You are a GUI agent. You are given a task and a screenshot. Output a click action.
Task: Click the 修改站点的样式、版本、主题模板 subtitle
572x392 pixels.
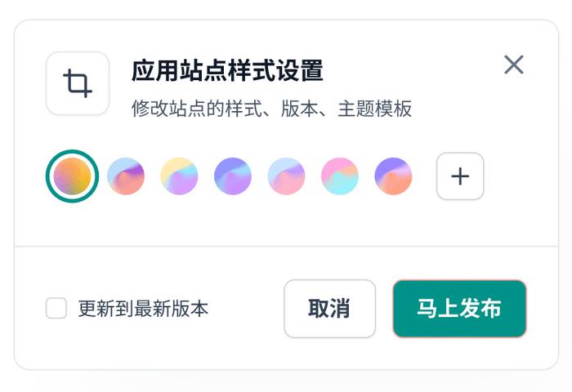(x=271, y=109)
